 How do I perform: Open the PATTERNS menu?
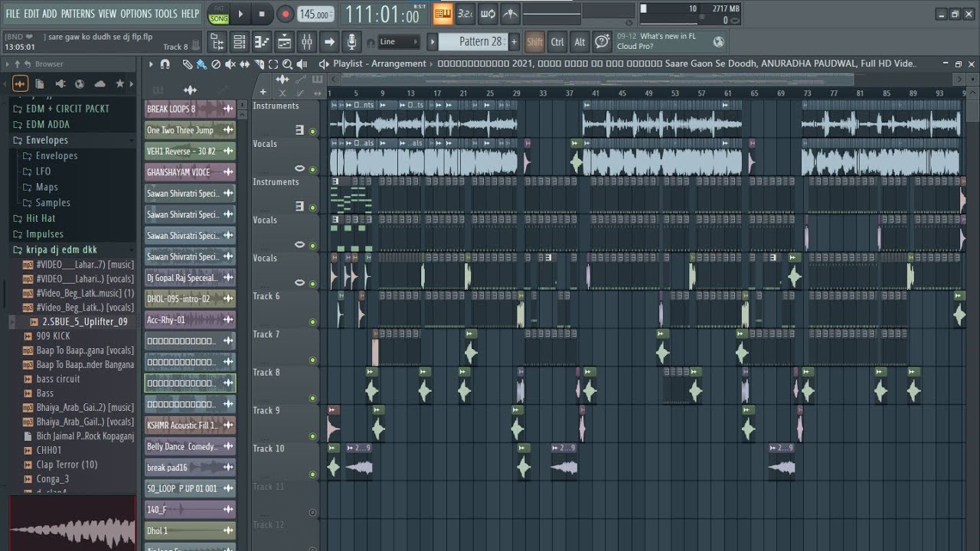(x=77, y=14)
